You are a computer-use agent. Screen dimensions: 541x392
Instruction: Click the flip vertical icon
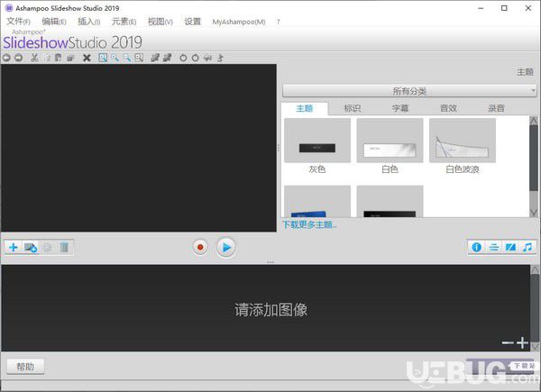(220, 58)
